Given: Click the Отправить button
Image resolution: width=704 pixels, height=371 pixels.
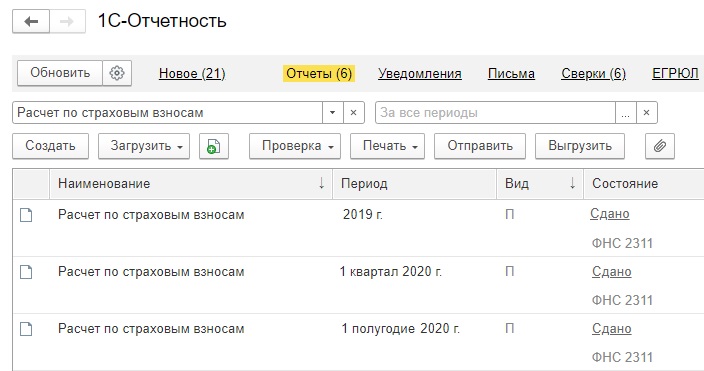Looking at the screenshot, I should point(480,146).
